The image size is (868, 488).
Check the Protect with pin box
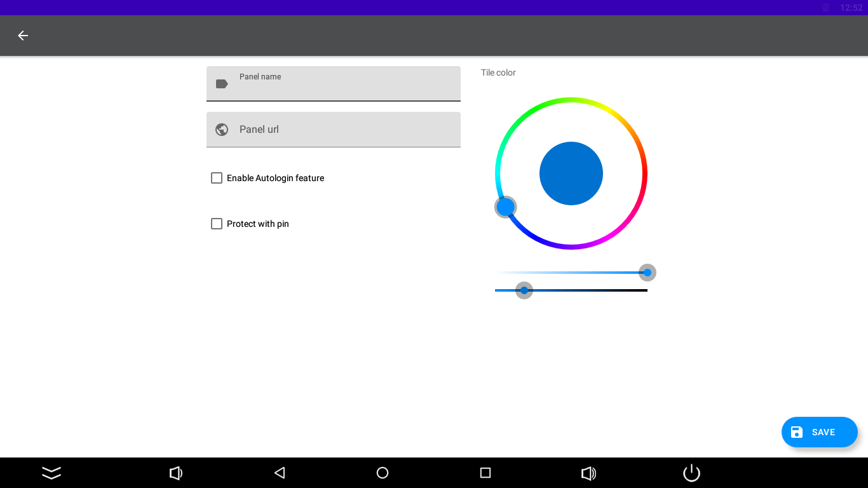pos(217,224)
